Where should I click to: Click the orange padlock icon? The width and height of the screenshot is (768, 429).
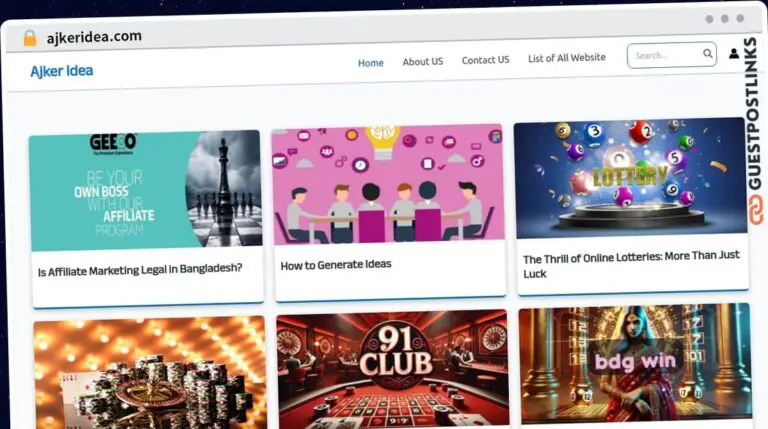point(30,38)
